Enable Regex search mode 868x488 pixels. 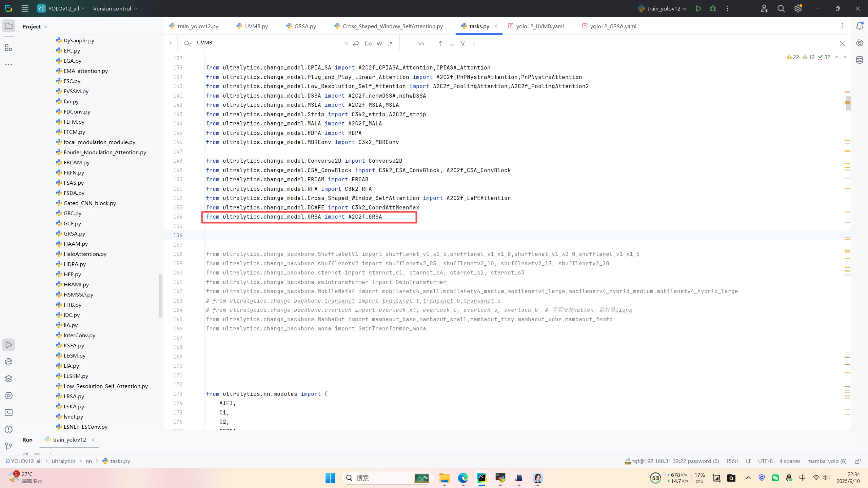tap(391, 43)
